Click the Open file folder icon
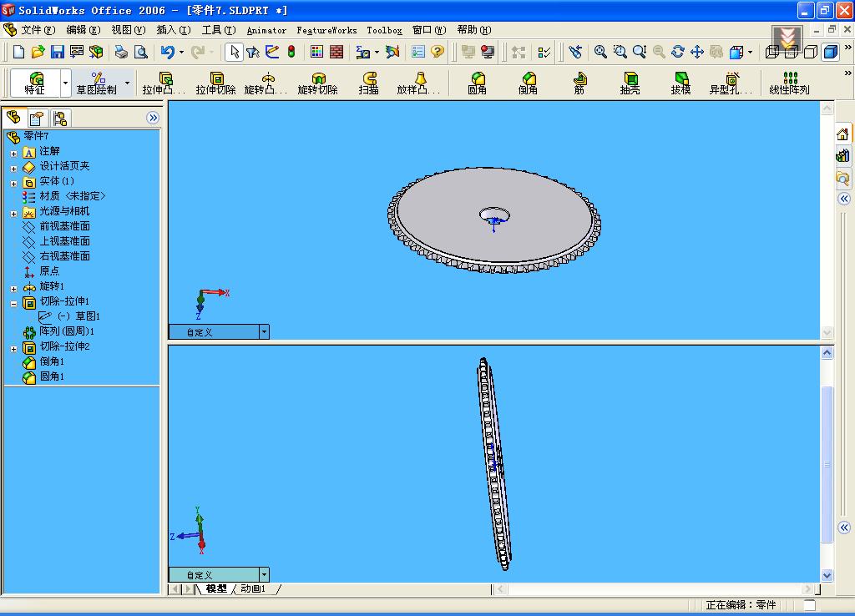Image resolution: width=855 pixels, height=616 pixels. point(38,52)
